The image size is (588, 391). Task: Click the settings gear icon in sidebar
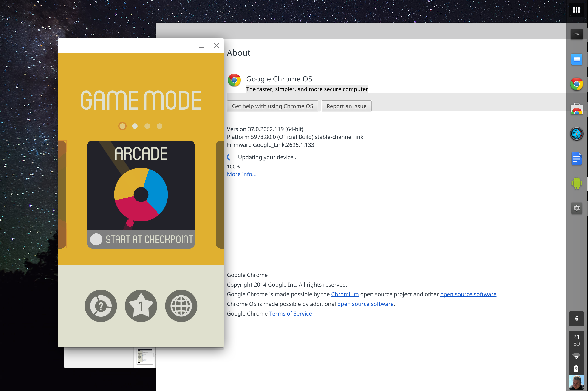coord(576,207)
